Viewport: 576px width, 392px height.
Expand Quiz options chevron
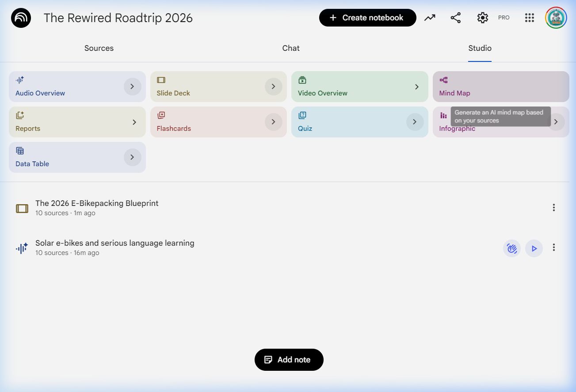414,122
